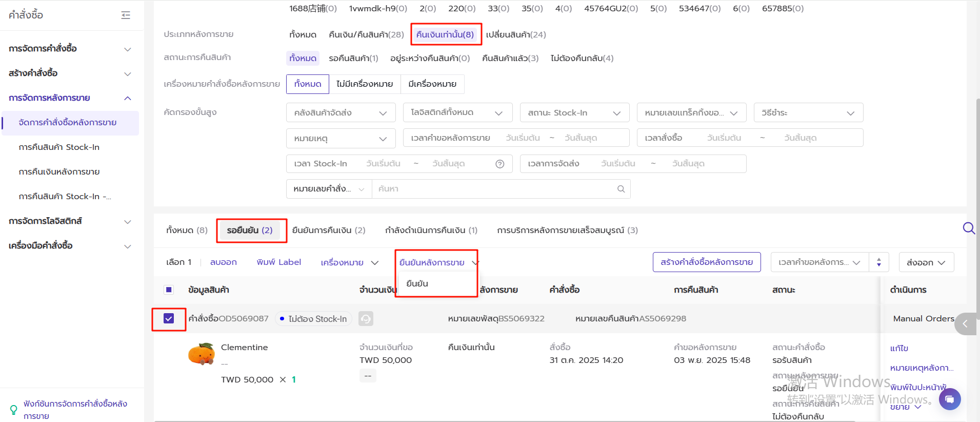The height and width of the screenshot is (422, 980).
Task: Click the lightbulb feature guide icon
Action: (x=14, y=410)
